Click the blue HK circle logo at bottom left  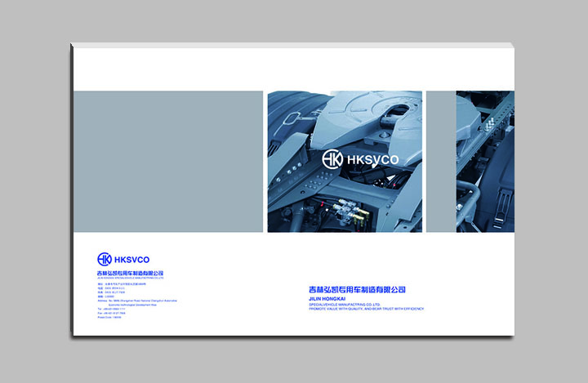click(x=105, y=260)
